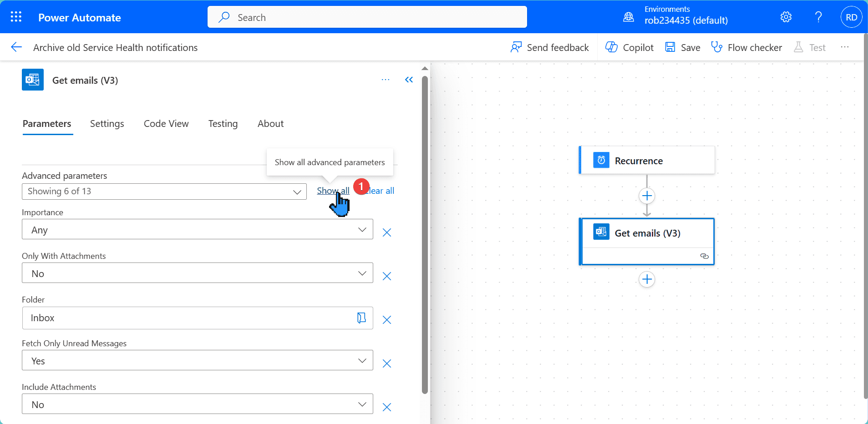Image resolution: width=868 pixels, height=424 pixels.
Task: Collapse the panel with double chevron
Action: [409, 80]
